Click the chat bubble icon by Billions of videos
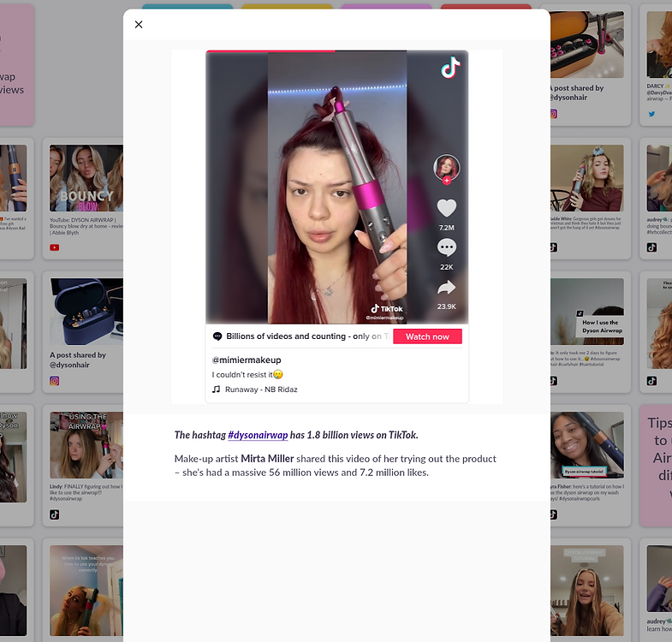The width and height of the screenshot is (672, 642). (x=217, y=336)
